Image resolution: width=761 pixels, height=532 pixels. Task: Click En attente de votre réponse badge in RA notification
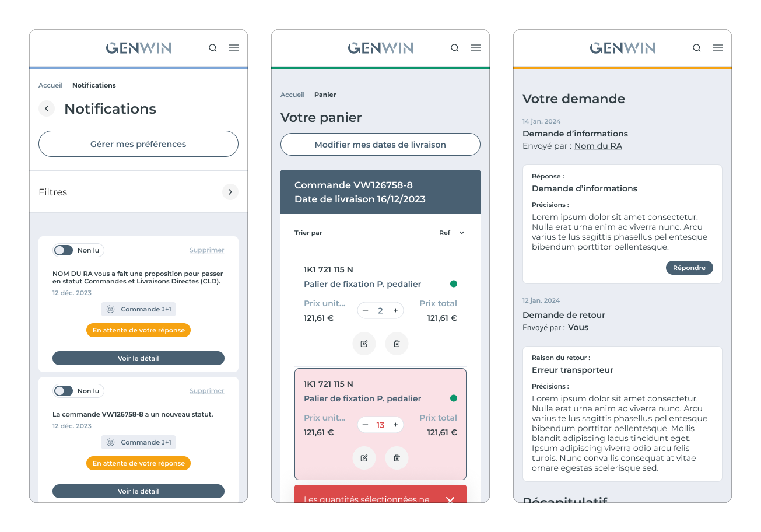(138, 330)
